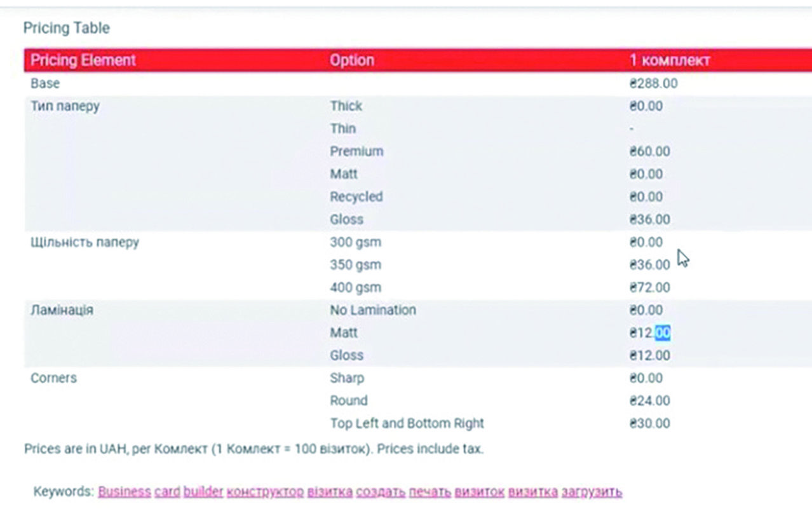812x523 pixels.
Task: Select the Тип паперу row label
Action: point(65,106)
